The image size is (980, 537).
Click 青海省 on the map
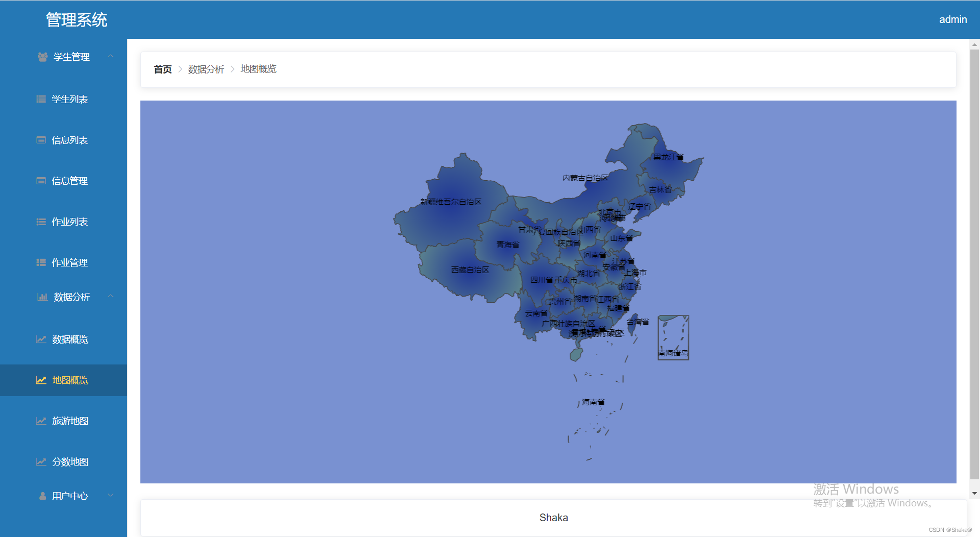[x=508, y=245]
